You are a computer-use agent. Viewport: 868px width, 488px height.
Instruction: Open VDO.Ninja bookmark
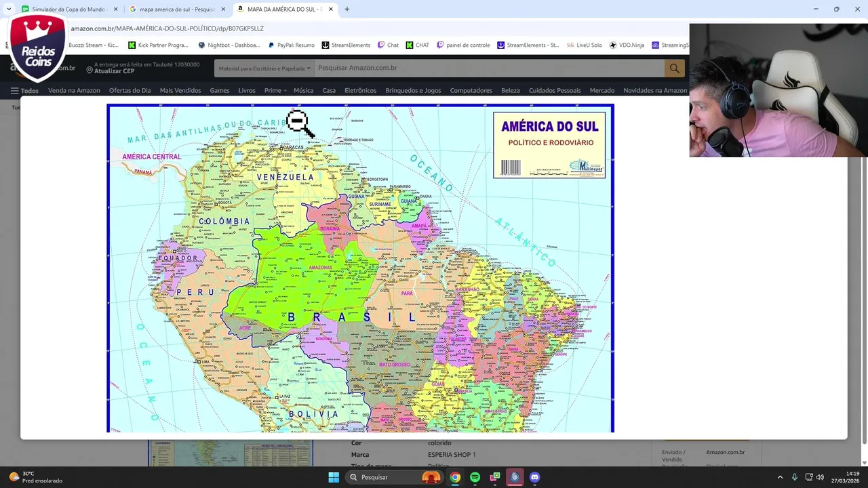[627, 45]
